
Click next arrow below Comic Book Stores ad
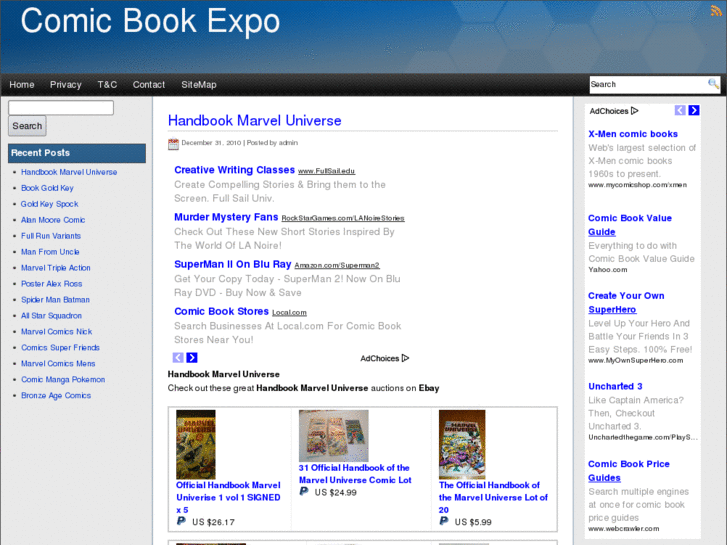192,358
